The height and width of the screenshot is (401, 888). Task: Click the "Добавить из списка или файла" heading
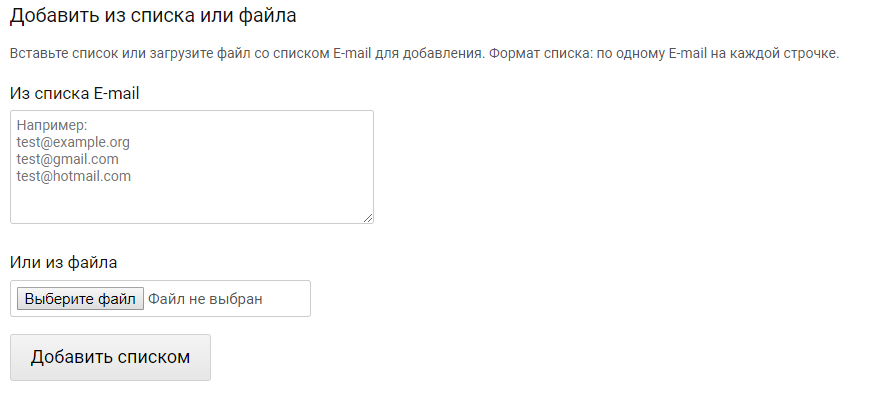point(153,17)
